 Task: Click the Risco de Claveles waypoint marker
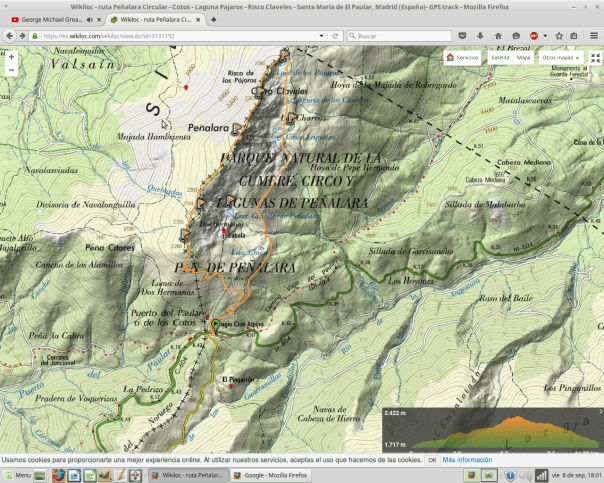click(257, 92)
